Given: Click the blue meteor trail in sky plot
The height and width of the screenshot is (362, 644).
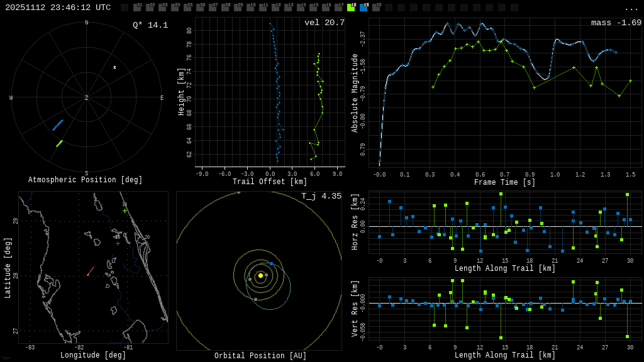Looking at the screenshot, I should click(58, 125).
